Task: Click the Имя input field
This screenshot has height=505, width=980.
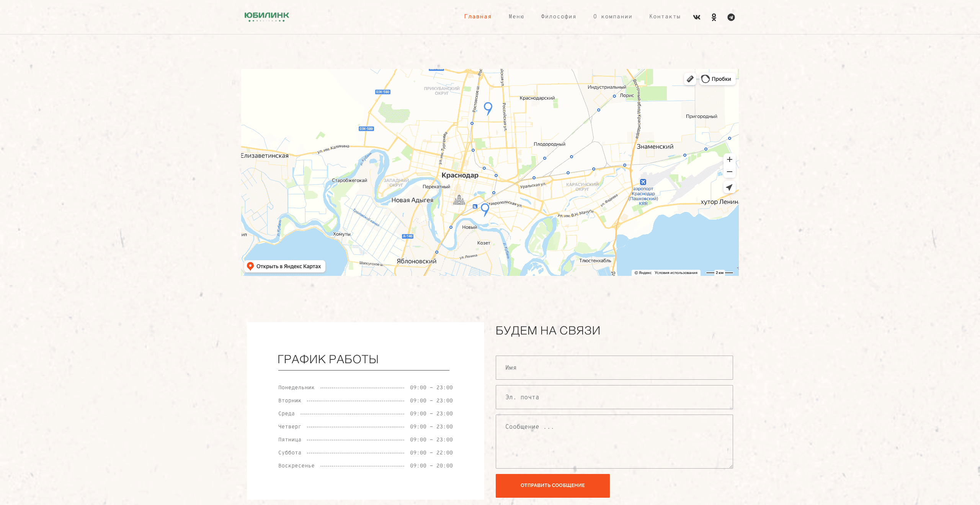Action: point(614,367)
